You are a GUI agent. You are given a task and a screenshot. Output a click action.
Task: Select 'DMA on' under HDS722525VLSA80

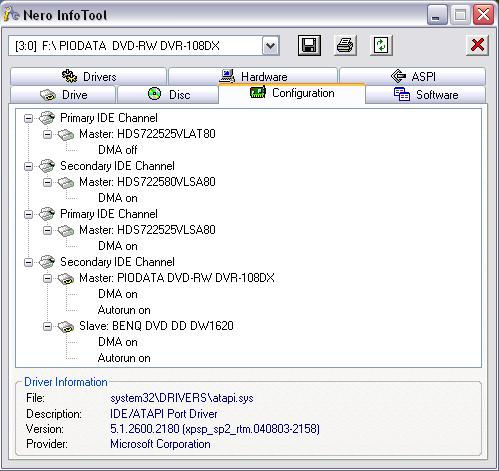[118, 246]
